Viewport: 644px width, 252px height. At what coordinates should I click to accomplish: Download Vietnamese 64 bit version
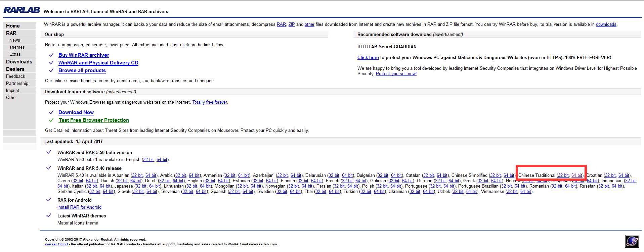click(x=526, y=192)
